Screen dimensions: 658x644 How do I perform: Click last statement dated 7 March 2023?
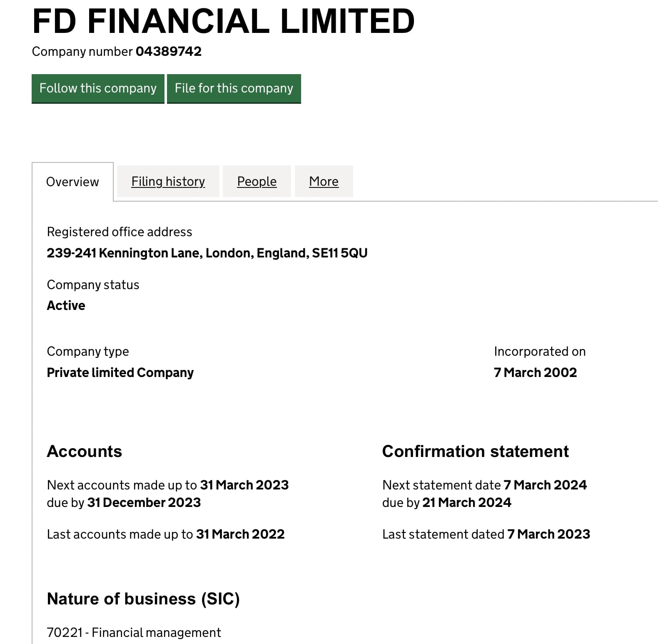pos(548,534)
